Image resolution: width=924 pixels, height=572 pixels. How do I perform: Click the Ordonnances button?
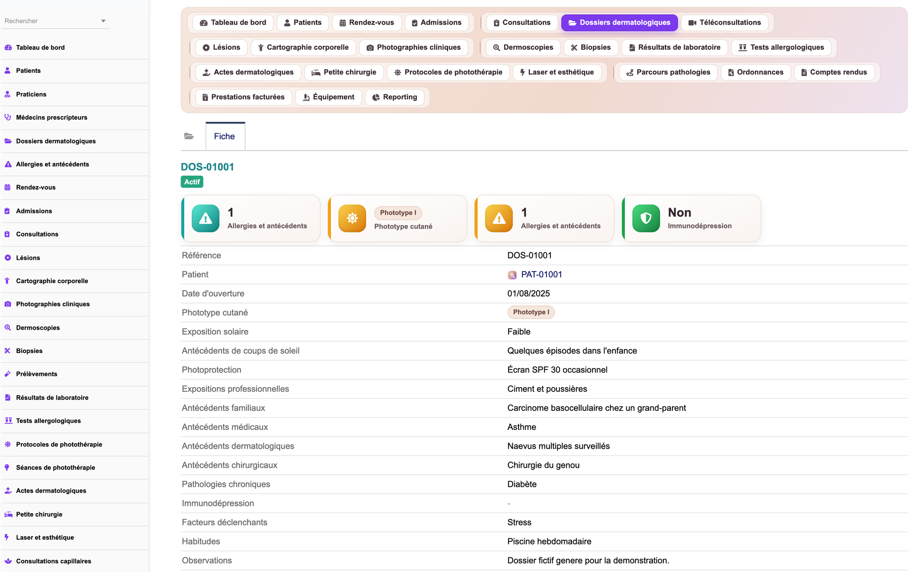pos(755,72)
